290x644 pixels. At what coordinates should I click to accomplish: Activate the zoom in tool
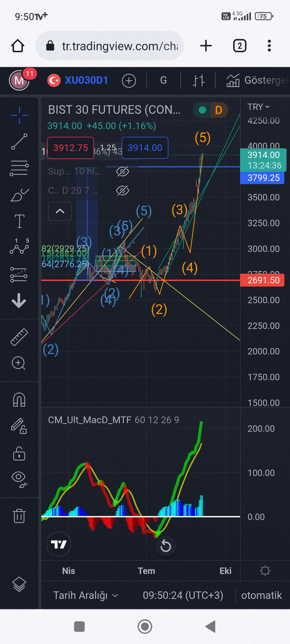coord(19,363)
